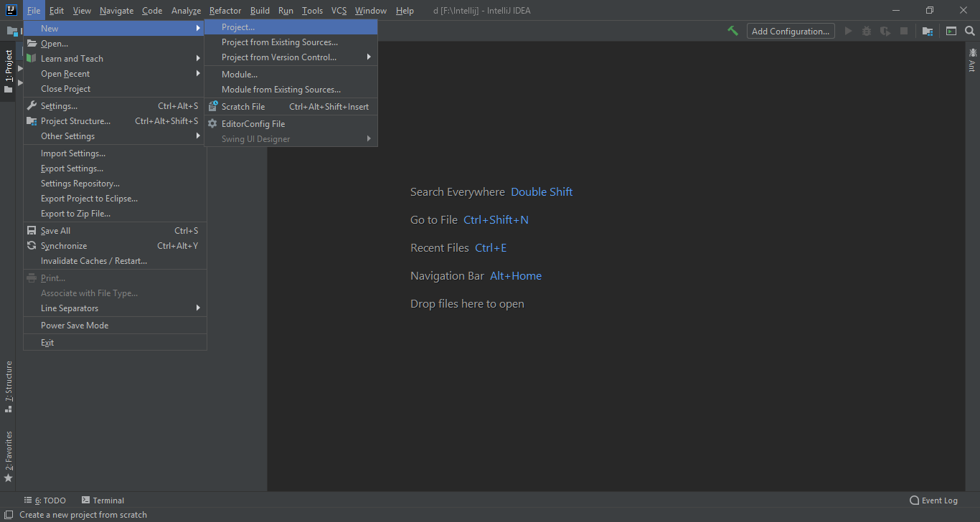The height and width of the screenshot is (522, 980).
Task: Open the Event Log panel
Action: 933,500
